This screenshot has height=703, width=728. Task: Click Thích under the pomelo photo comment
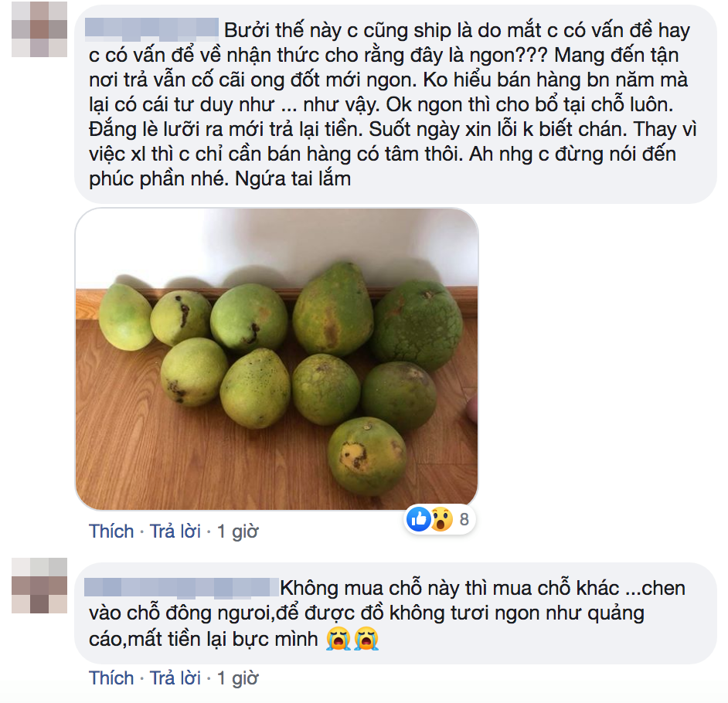tap(111, 531)
